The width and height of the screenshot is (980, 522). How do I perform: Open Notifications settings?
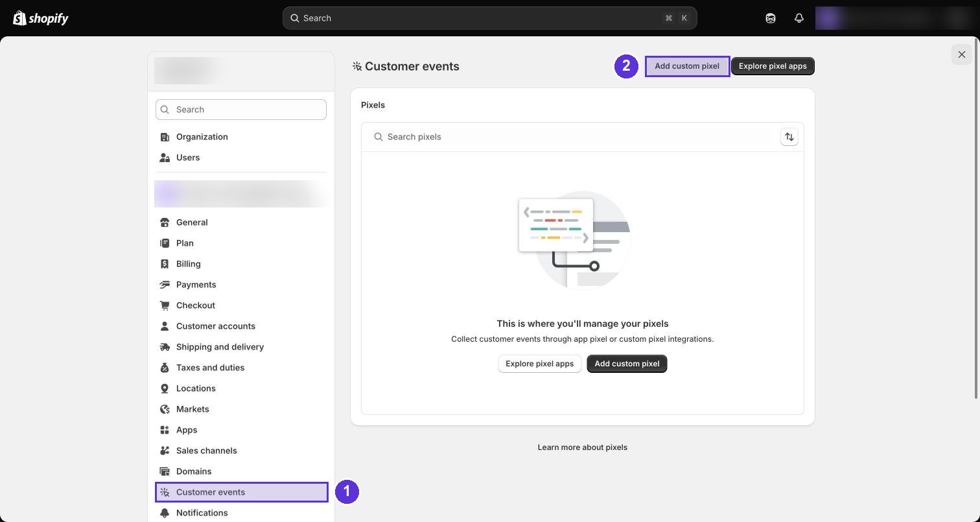click(x=241, y=513)
